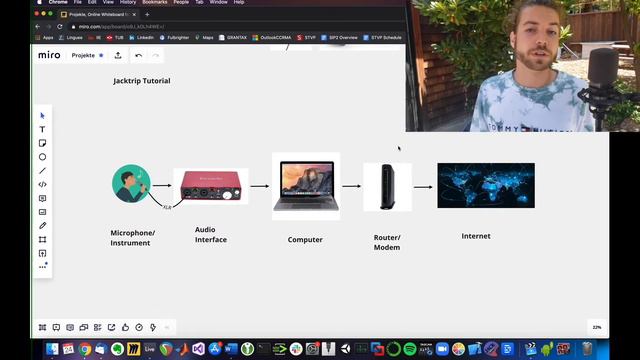The image size is (640, 360).
Task: Select the Internet world map image
Action: click(x=486, y=185)
